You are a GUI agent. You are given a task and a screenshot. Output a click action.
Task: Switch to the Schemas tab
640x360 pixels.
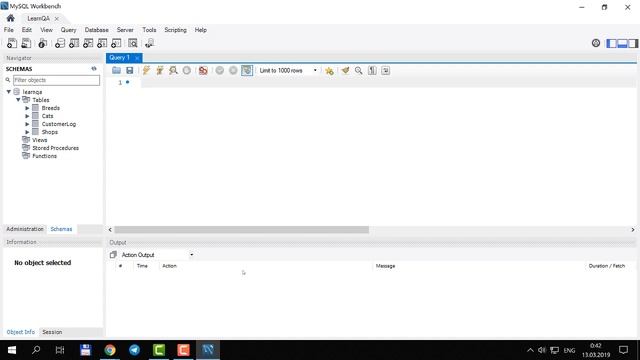(61, 229)
